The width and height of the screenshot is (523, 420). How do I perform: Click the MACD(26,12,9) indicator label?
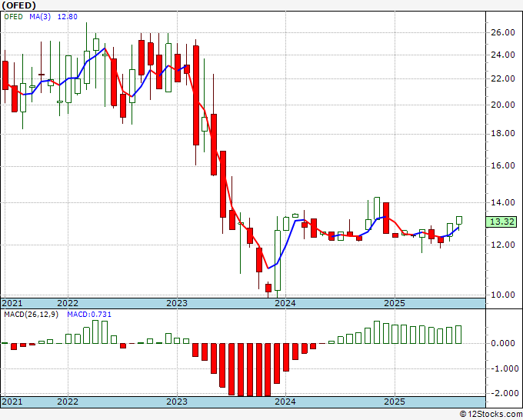point(31,315)
